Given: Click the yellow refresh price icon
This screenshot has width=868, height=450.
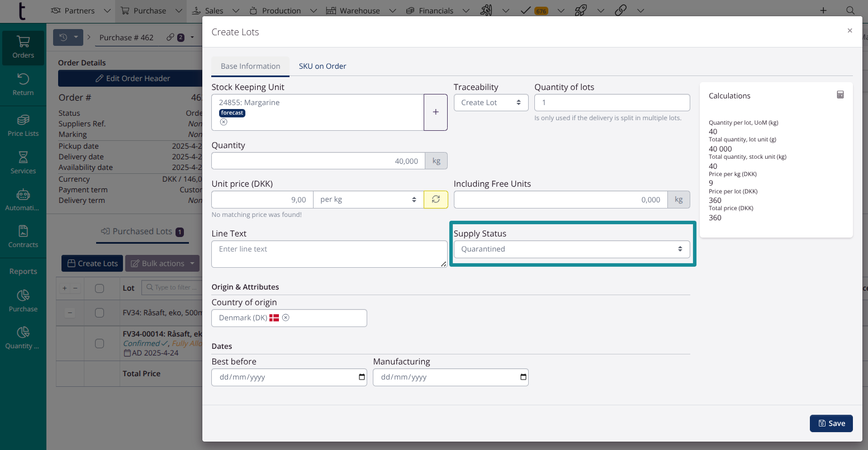Looking at the screenshot, I should 436,200.
